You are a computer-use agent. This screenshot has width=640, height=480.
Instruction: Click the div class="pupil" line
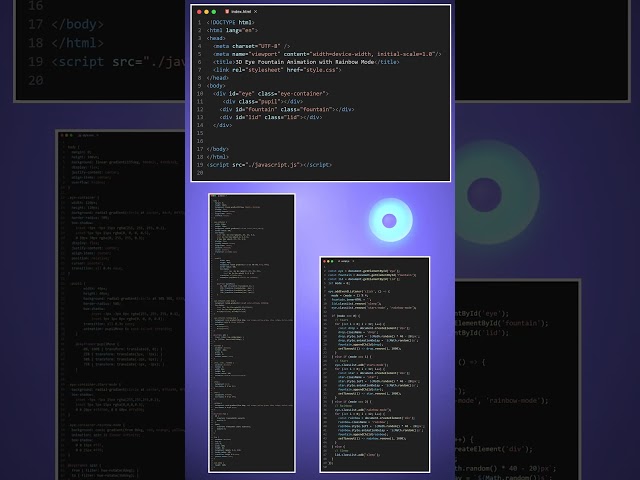pyautogui.click(x=262, y=101)
